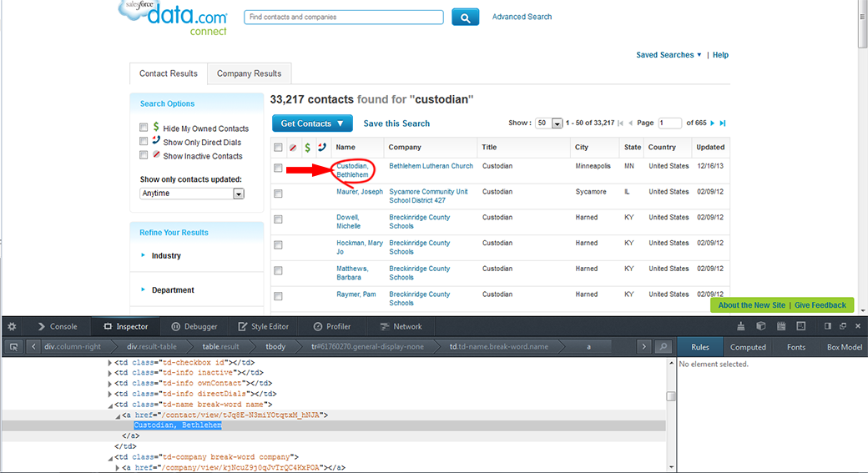
Task: Open Bethlehem Lutheran Church company link
Action: point(431,166)
